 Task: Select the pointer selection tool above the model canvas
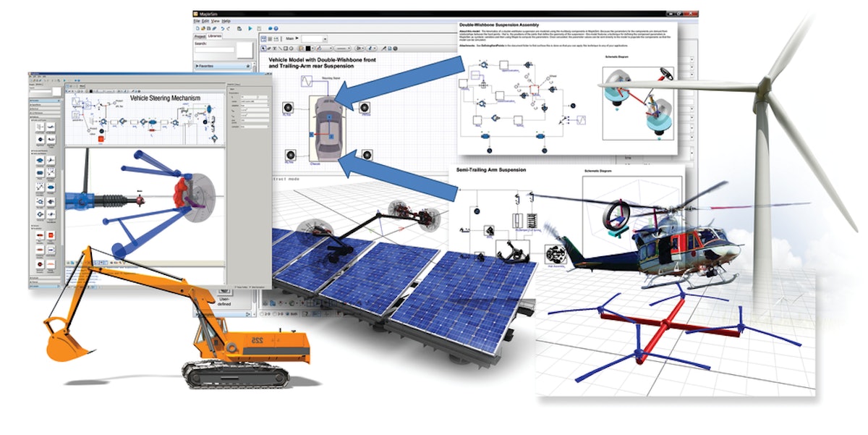click(265, 48)
